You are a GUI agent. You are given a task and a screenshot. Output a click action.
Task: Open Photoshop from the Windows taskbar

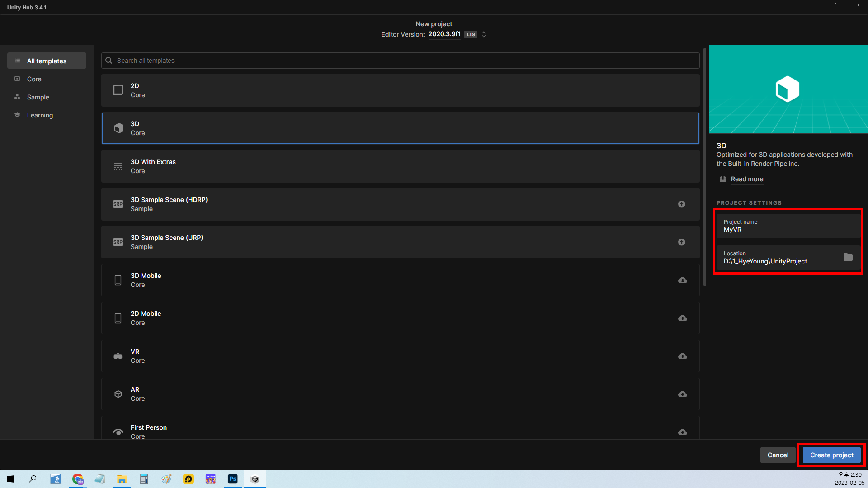[233, 479]
